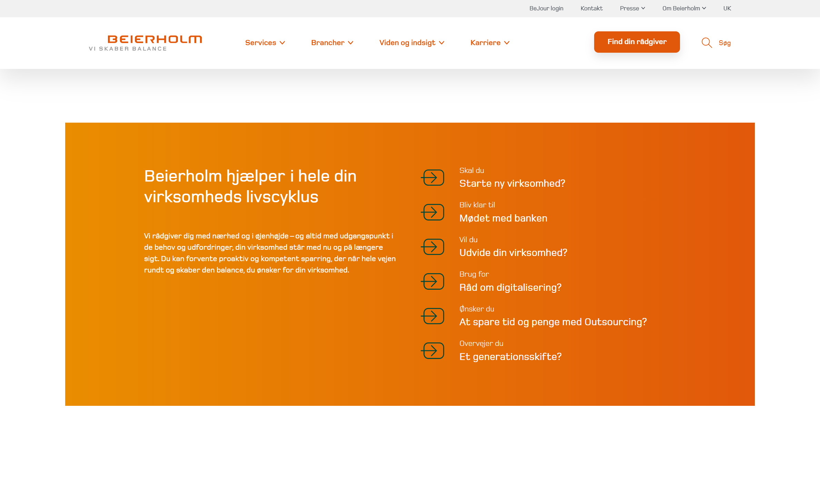Click arrow icon beside Råd om digitalisering
The image size is (820, 504).
pos(432,281)
